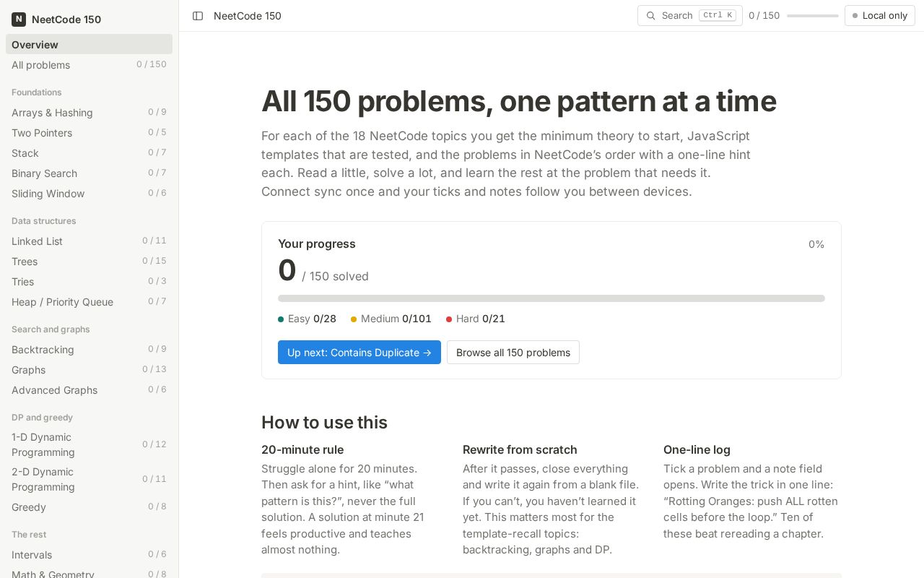Viewport: 924px width, 578px height.
Task: Click the 0% progress percentage
Action: (x=816, y=244)
